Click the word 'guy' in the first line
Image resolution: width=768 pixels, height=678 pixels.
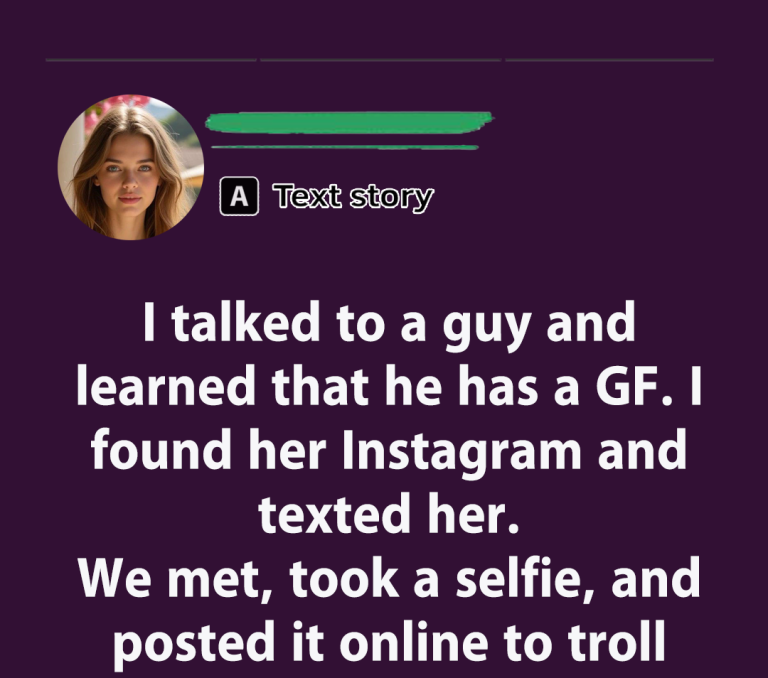pos(486,327)
